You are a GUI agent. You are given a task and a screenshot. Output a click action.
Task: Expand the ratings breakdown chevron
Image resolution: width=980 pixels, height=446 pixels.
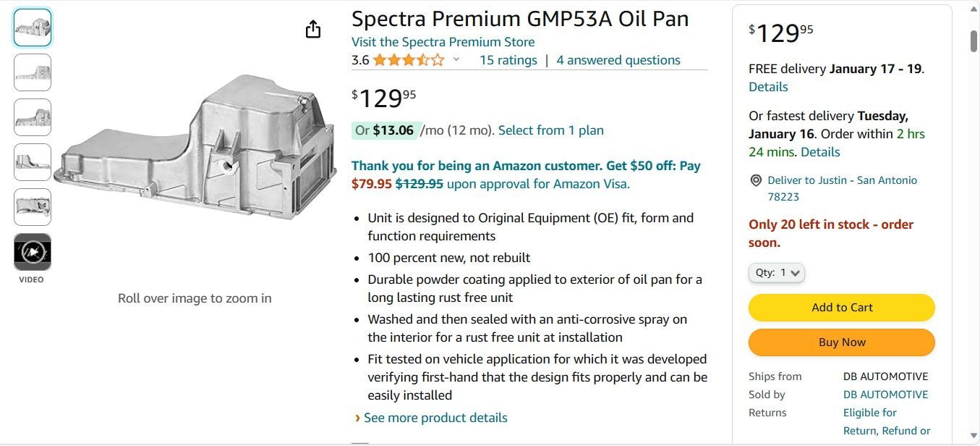456,60
